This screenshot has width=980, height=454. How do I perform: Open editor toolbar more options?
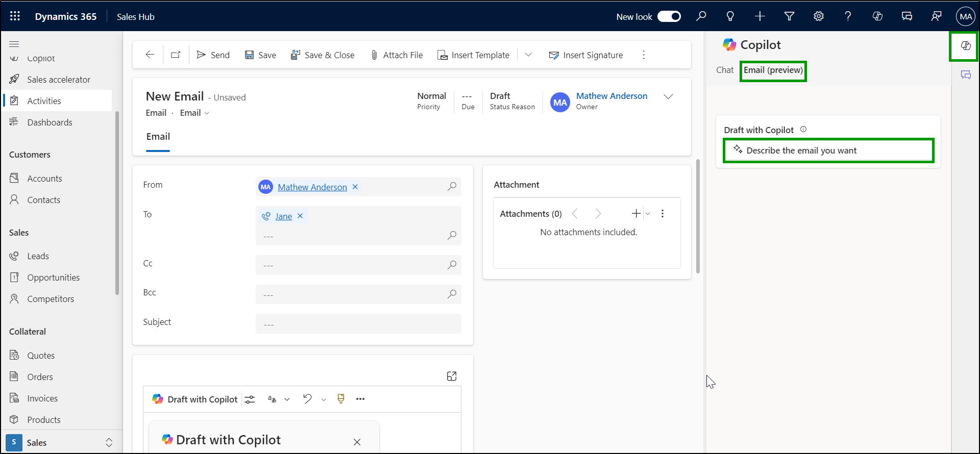(x=360, y=399)
